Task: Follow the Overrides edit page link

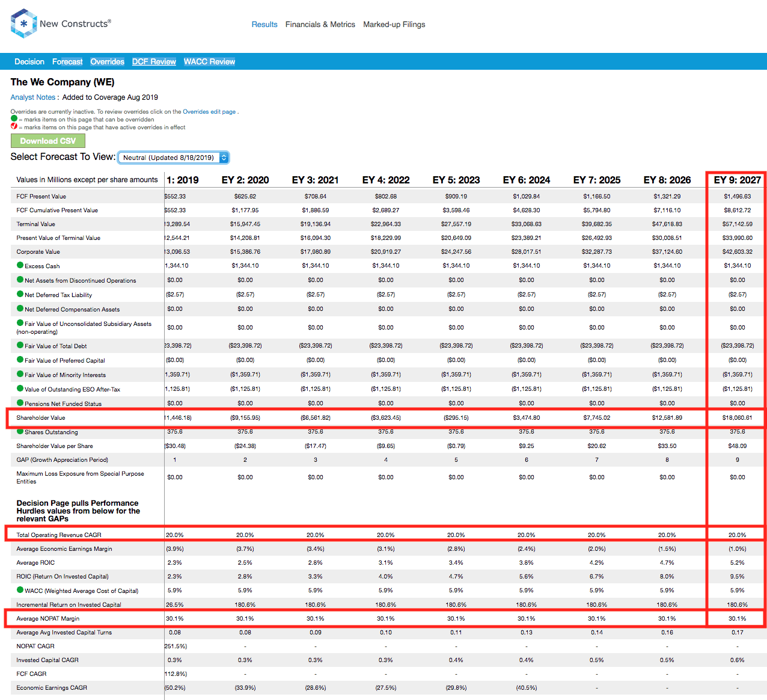Action: pos(209,112)
